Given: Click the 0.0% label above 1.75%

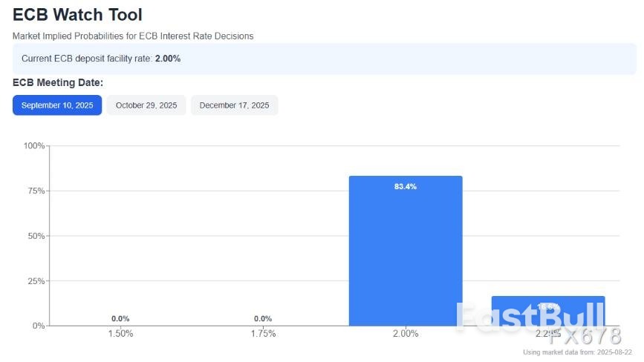Looking at the screenshot, I should pyautogui.click(x=263, y=319).
